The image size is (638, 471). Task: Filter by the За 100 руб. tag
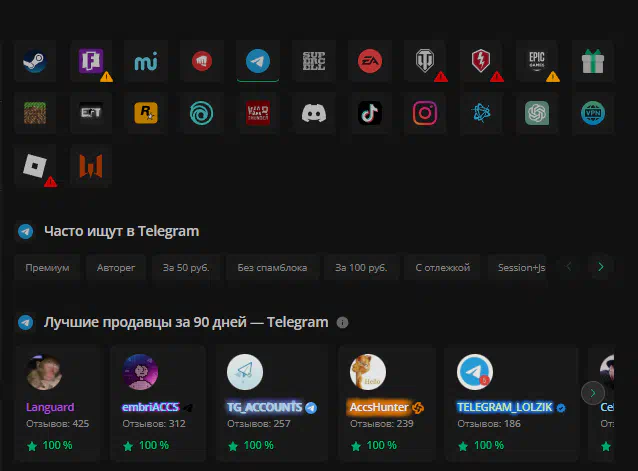point(361,268)
